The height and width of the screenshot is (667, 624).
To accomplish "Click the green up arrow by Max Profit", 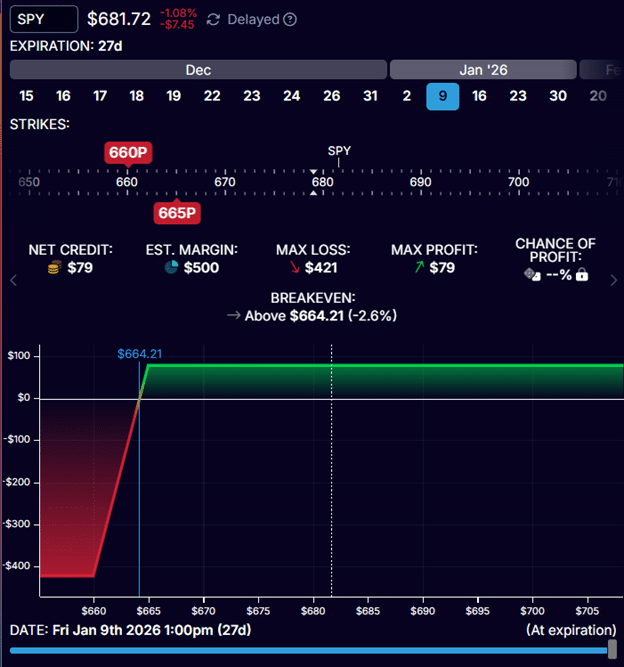I will (x=418, y=268).
